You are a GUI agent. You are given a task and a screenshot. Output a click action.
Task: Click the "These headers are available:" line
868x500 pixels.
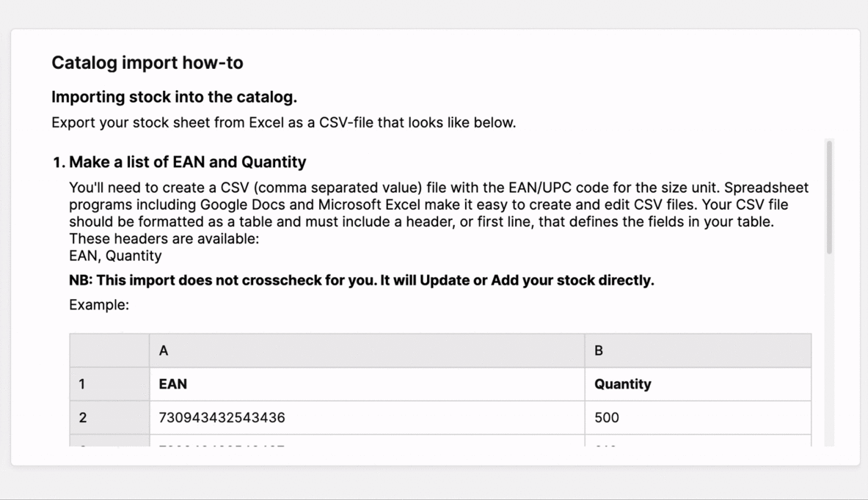tap(164, 239)
